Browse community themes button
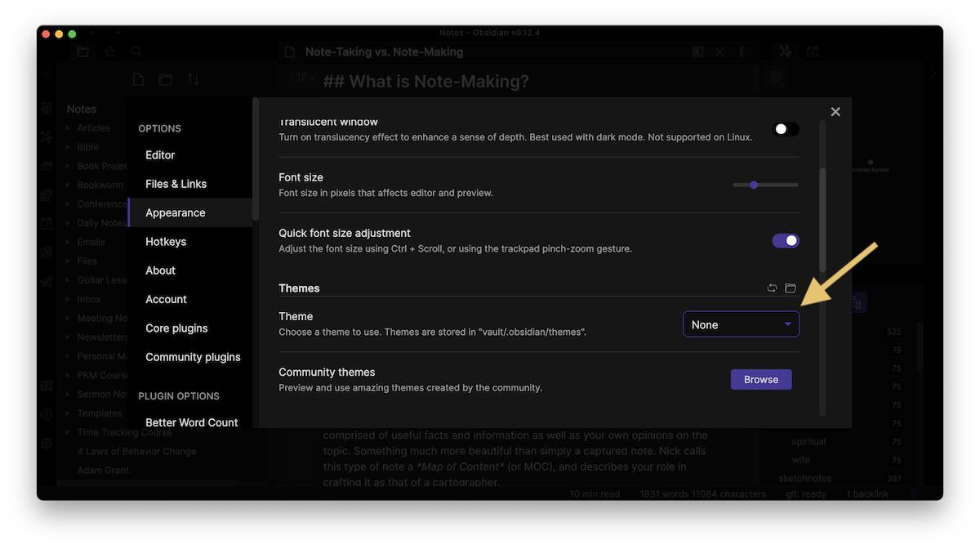 coord(761,379)
